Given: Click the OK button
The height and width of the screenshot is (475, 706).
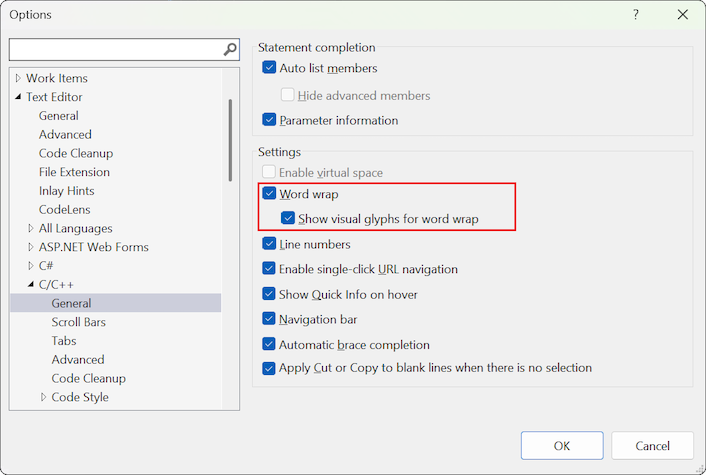Looking at the screenshot, I should (562, 446).
